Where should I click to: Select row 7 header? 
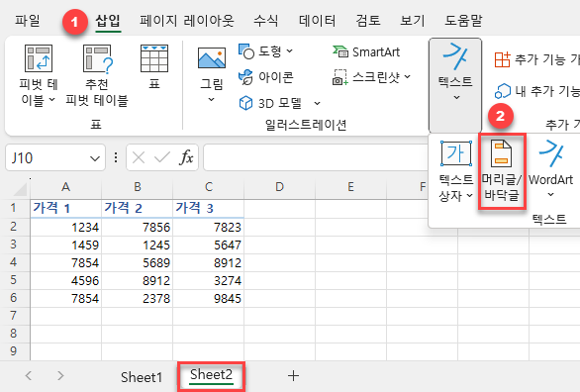pos(14,316)
